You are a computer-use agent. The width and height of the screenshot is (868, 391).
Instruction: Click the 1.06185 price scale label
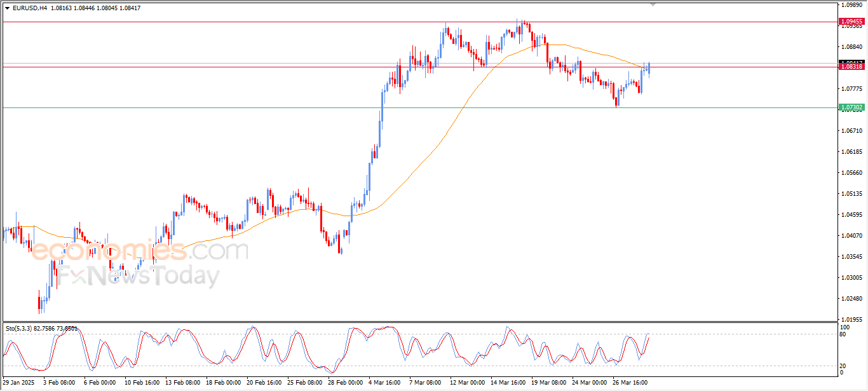click(x=851, y=152)
